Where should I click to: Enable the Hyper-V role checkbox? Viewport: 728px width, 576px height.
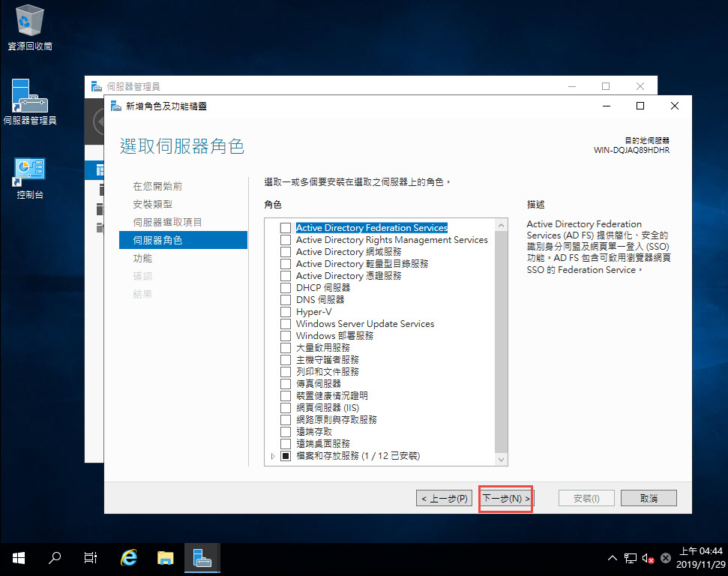click(x=286, y=312)
